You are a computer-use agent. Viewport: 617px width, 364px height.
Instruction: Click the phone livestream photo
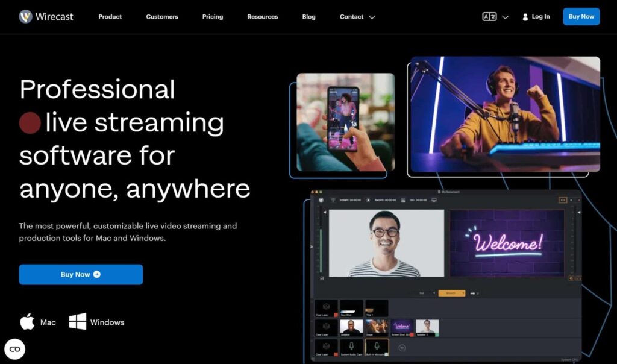(x=345, y=122)
